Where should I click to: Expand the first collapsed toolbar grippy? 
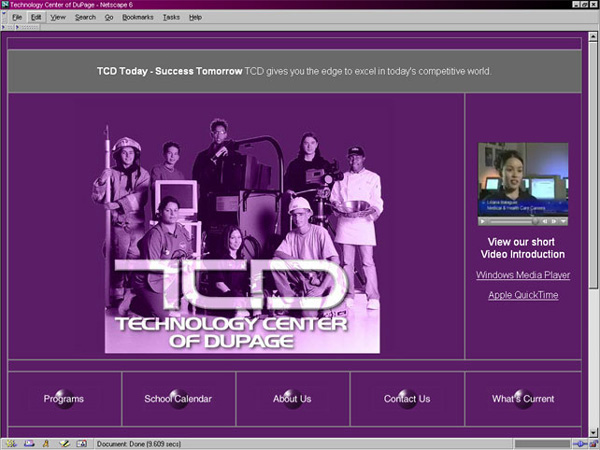click(8, 27)
